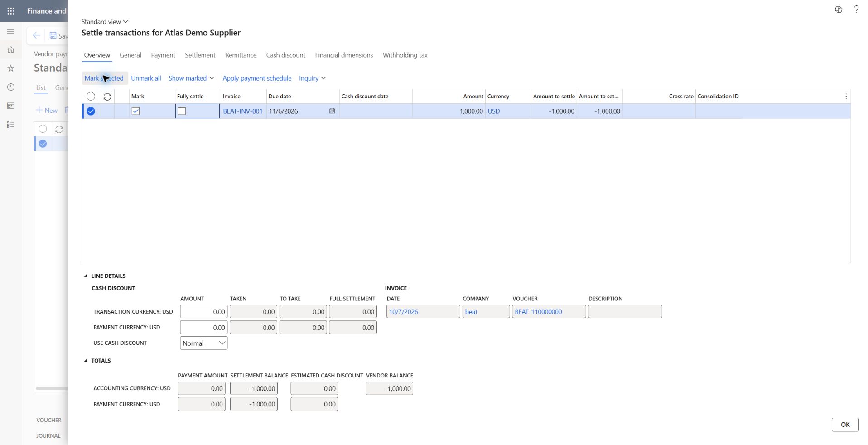This screenshot has width=868, height=445.
Task: Confirm with the OK button
Action: click(845, 425)
